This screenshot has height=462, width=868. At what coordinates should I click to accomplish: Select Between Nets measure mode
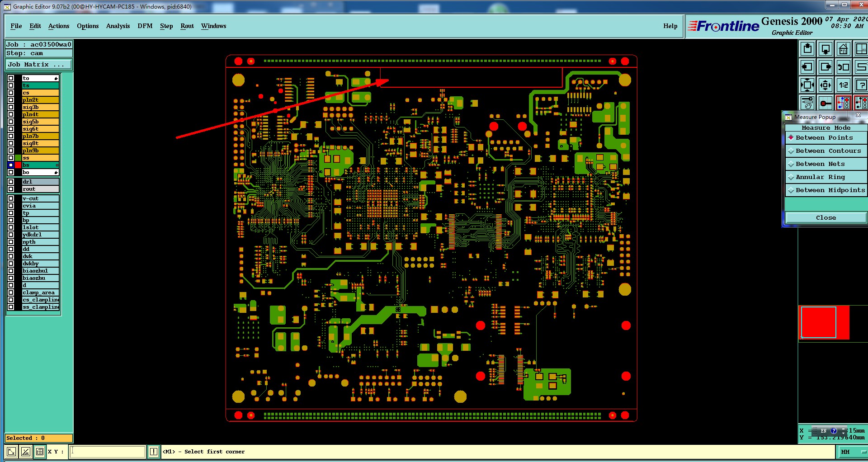click(x=826, y=164)
